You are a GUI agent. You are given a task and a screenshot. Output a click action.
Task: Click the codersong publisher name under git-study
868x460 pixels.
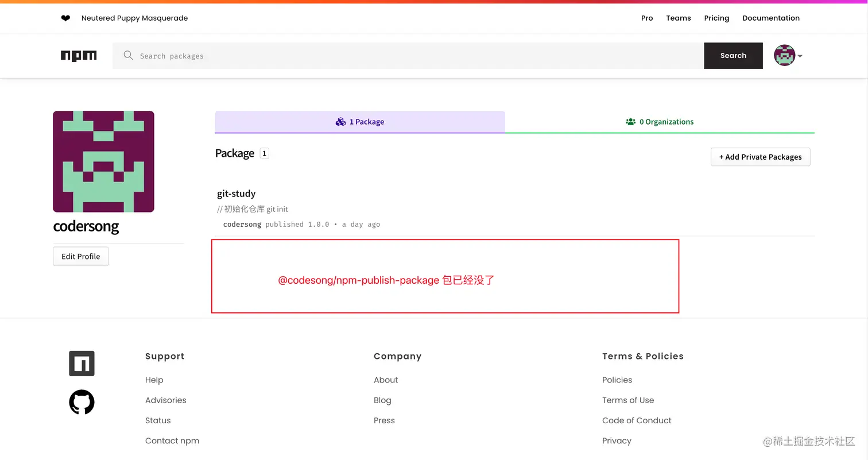[x=242, y=225]
